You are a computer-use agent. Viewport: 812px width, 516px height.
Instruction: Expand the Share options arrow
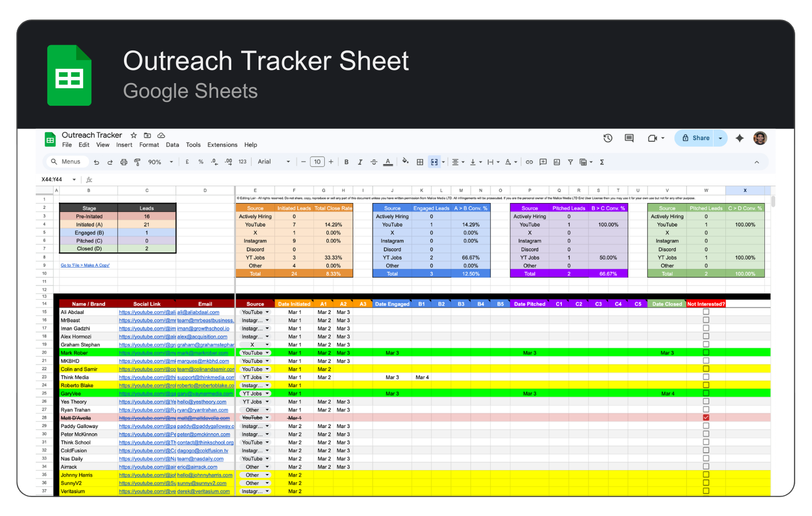[x=721, y=138]
